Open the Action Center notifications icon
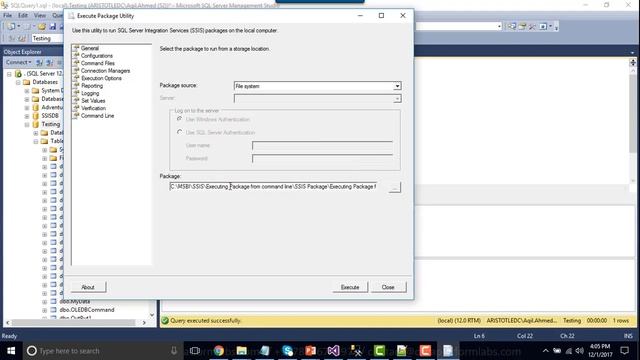 pos(624,351)
